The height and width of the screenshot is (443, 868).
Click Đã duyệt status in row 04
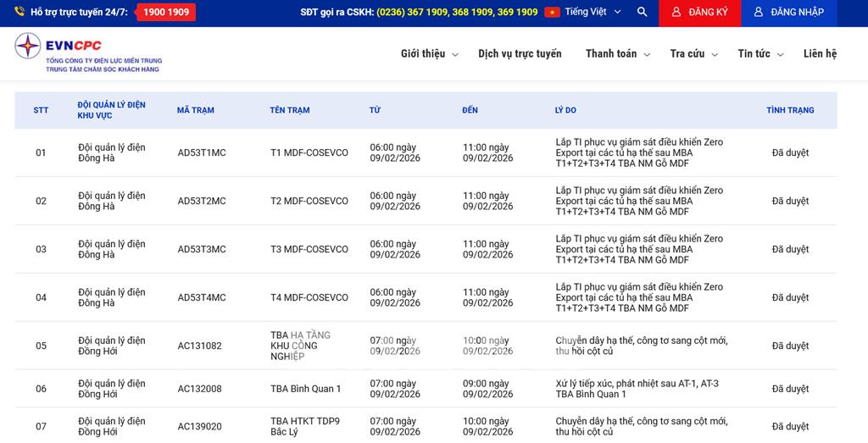point(790,298)
